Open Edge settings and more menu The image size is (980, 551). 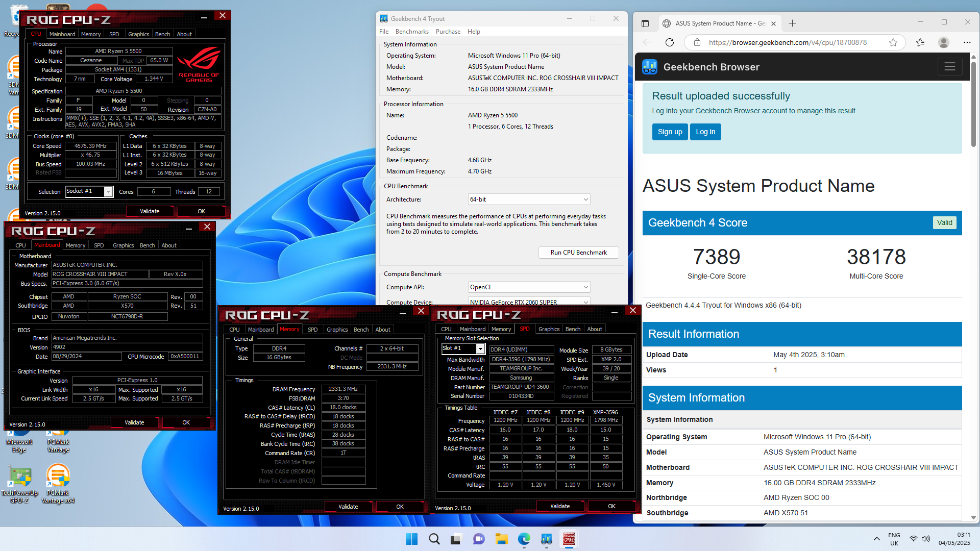tap(967, 42)
